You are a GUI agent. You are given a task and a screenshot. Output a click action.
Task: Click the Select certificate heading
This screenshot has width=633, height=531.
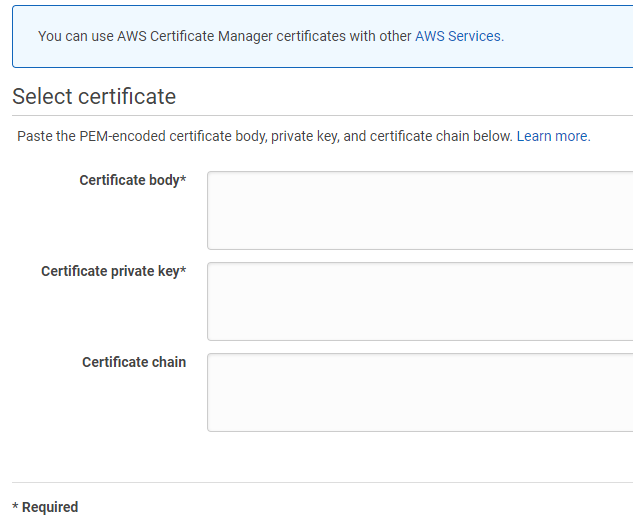point(94,97)
